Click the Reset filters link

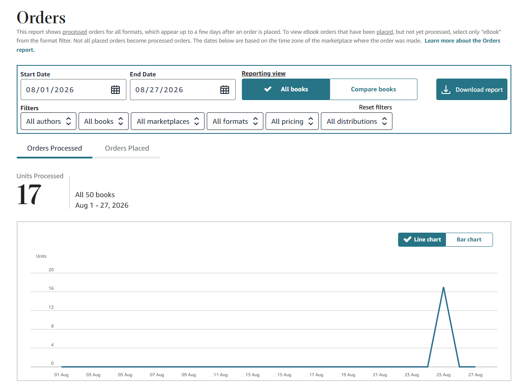click(375, 107)
